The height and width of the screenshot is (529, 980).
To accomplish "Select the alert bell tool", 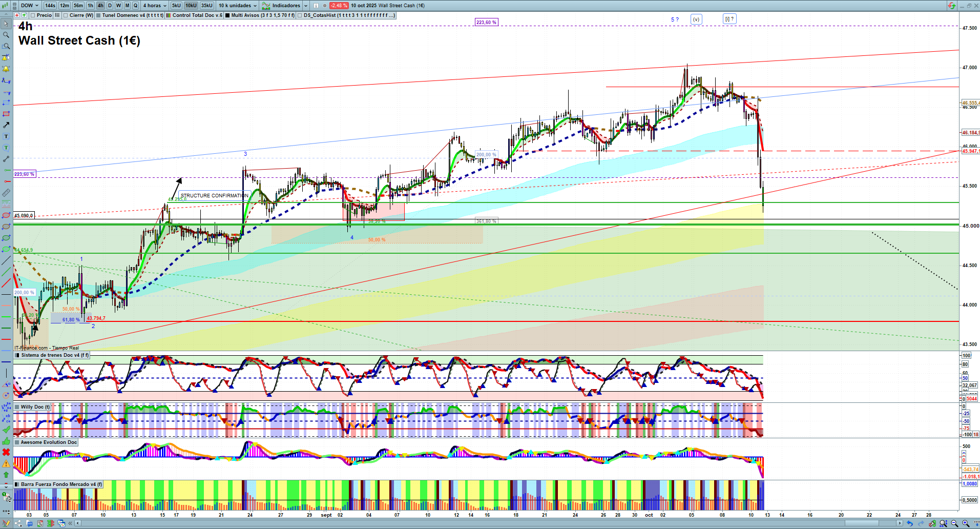I will coord(6,69).
